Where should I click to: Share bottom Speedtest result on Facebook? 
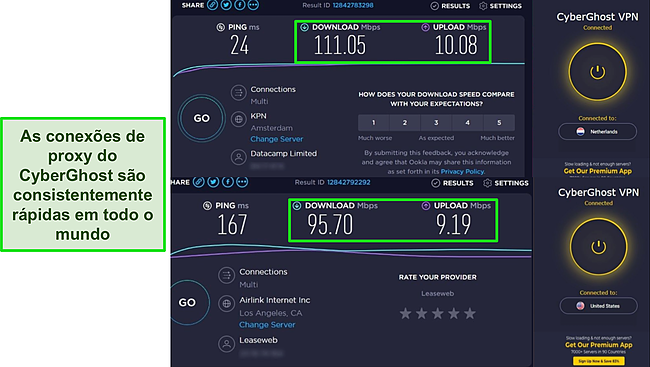tap(228, 182)
